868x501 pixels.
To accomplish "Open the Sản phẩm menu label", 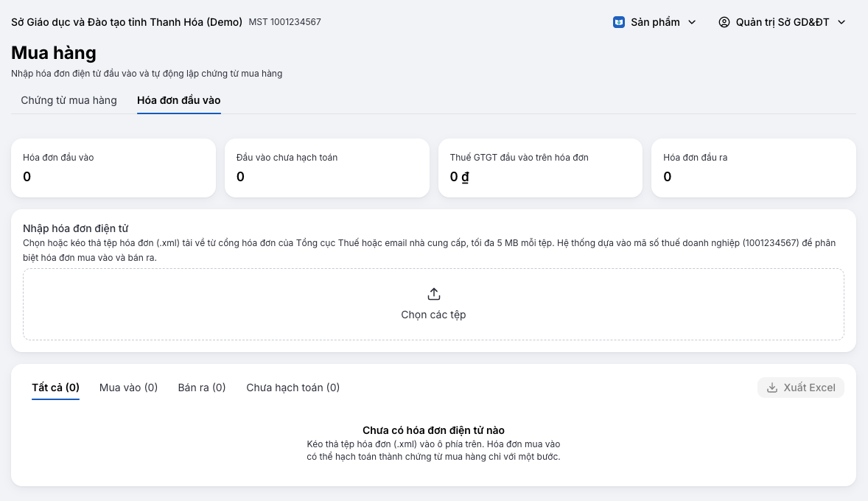I will (656, 22).
